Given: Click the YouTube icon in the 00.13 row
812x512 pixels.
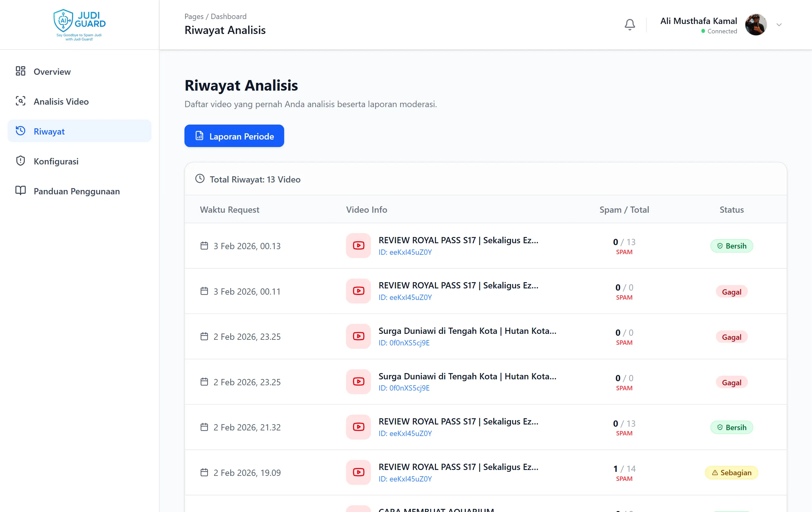Looking at the screenshot, I should point(358,246).
